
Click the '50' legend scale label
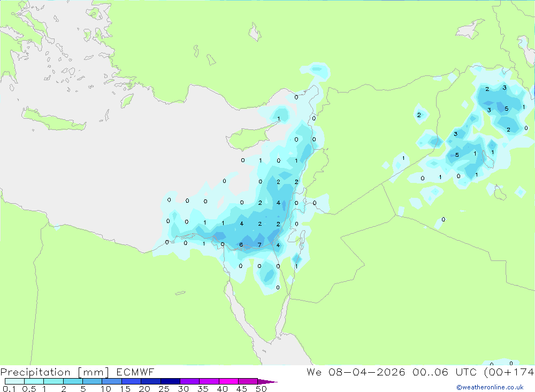[x=262, y=389]
